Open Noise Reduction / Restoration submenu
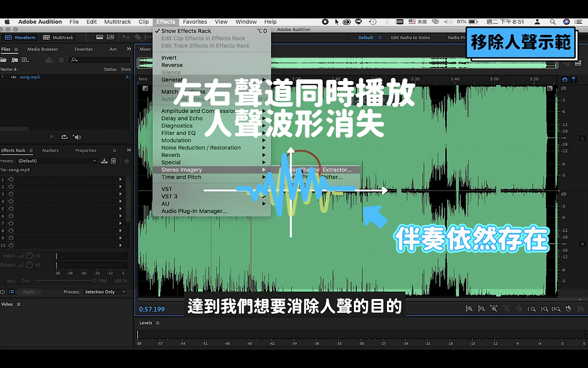Image resolution: width=588 pixels, height=368 pixels. pyautogui.click(x=212, y=148)
